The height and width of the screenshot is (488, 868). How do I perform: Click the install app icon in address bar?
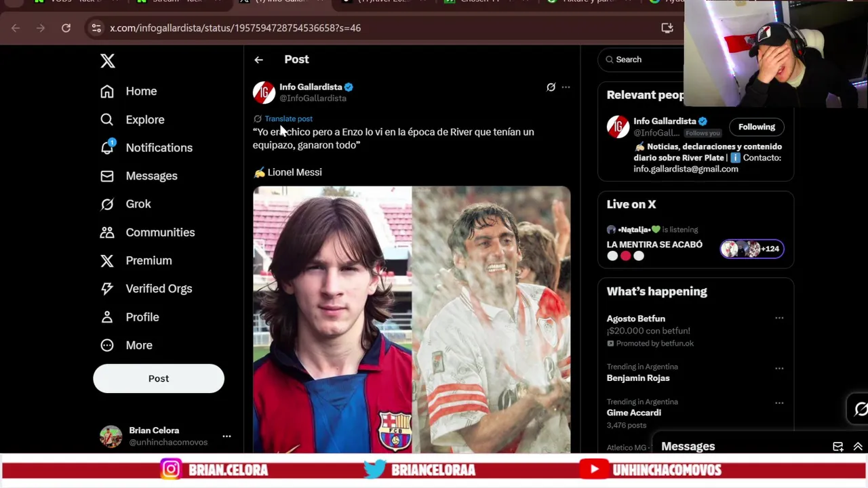(x=667, y=28)
